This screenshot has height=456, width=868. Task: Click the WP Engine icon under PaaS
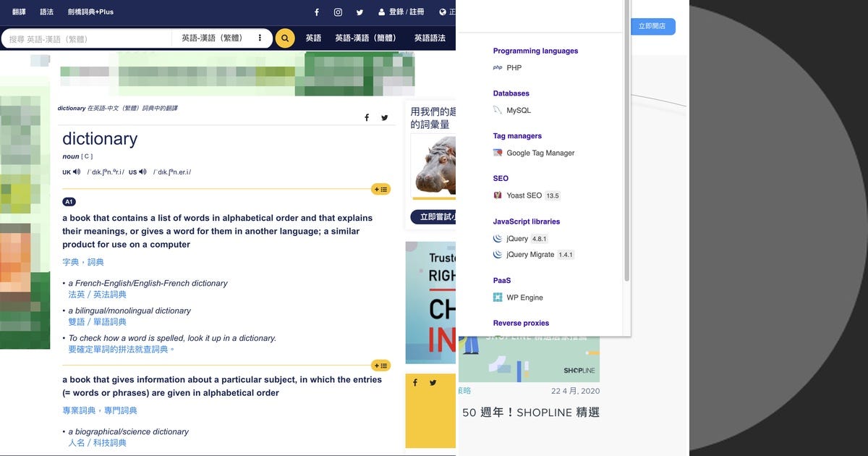[498, 297]
